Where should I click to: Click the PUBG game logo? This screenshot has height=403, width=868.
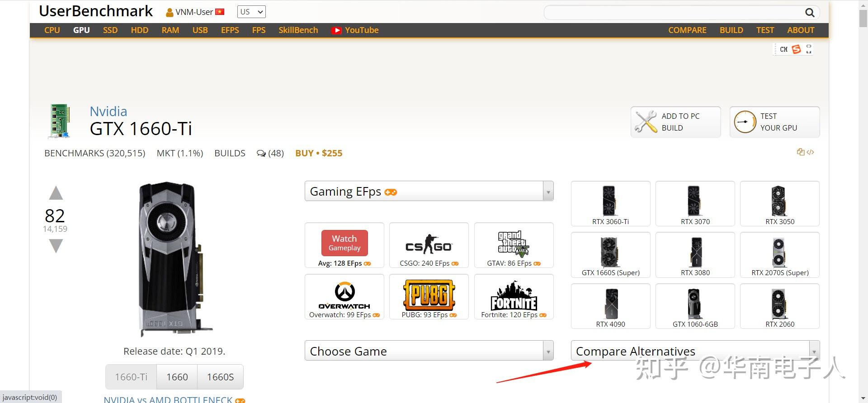(429, 295)
